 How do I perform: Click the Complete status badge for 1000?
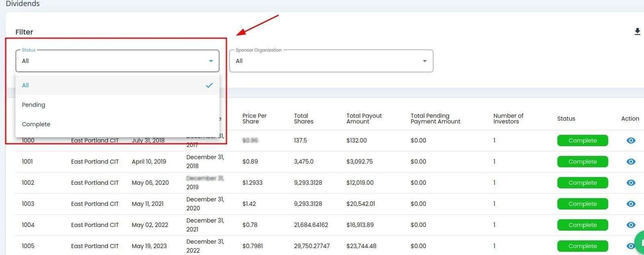click(582, 141)
